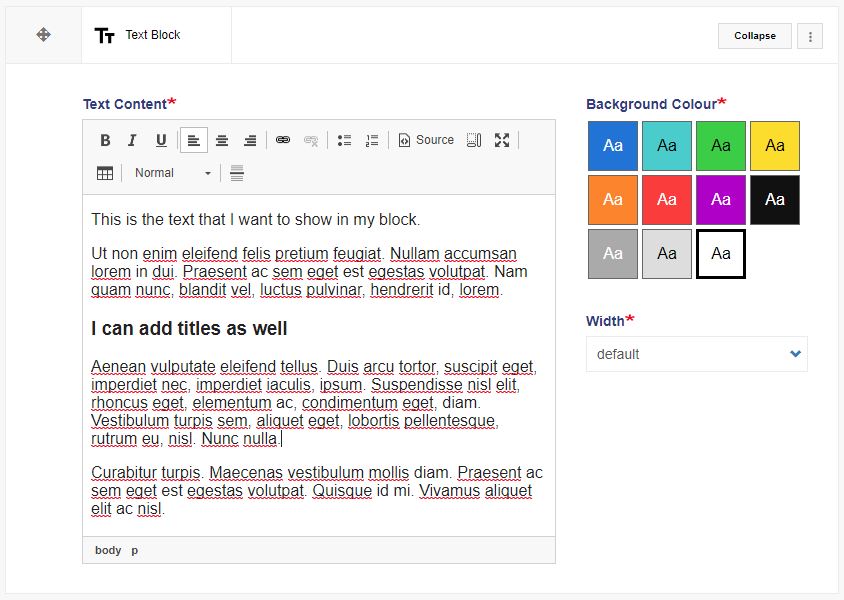Pick the red background swatch

click(667, 200)
